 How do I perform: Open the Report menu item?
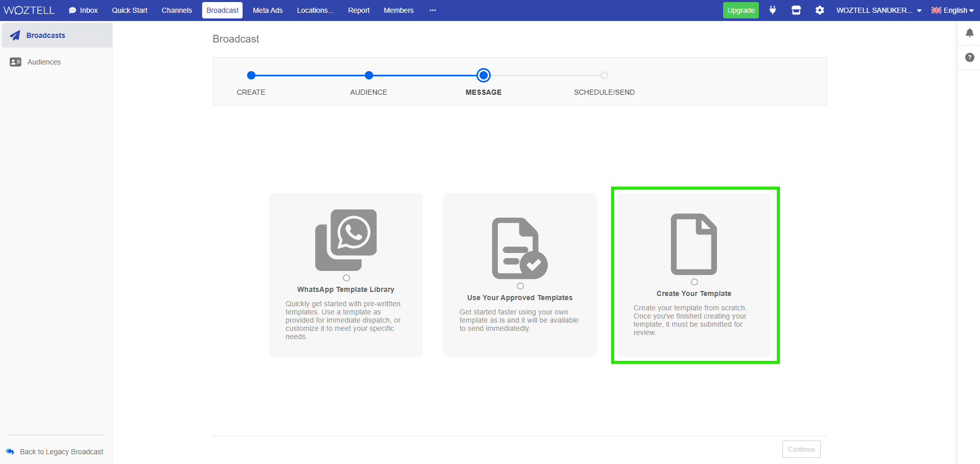tap(358, 10)
